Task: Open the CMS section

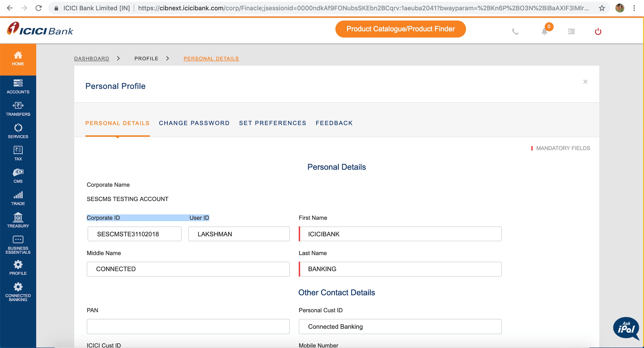Action: point(18,176)
